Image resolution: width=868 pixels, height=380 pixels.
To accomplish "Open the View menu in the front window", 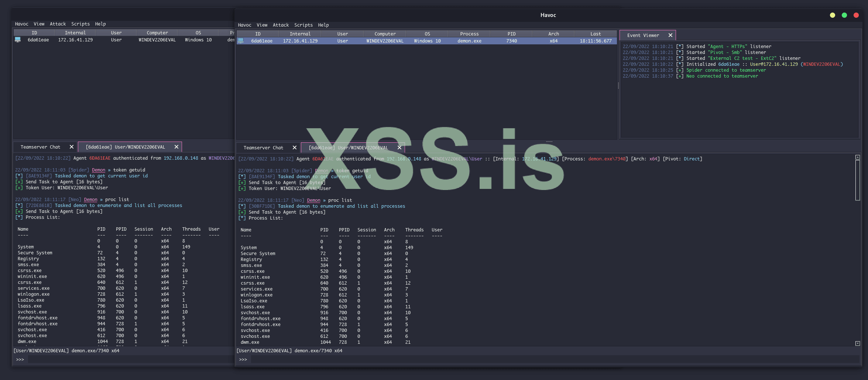I will 262,25.
